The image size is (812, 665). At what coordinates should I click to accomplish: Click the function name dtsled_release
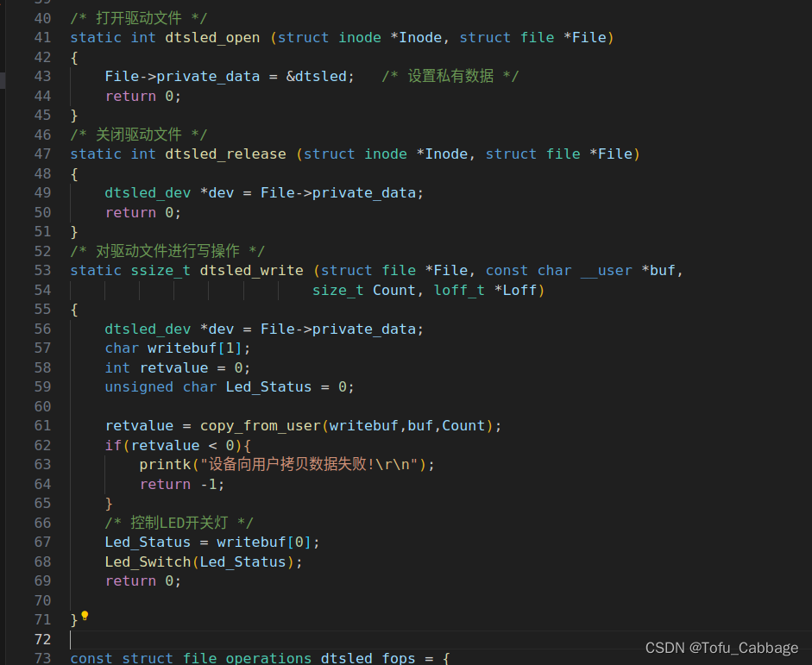point(225,154)
